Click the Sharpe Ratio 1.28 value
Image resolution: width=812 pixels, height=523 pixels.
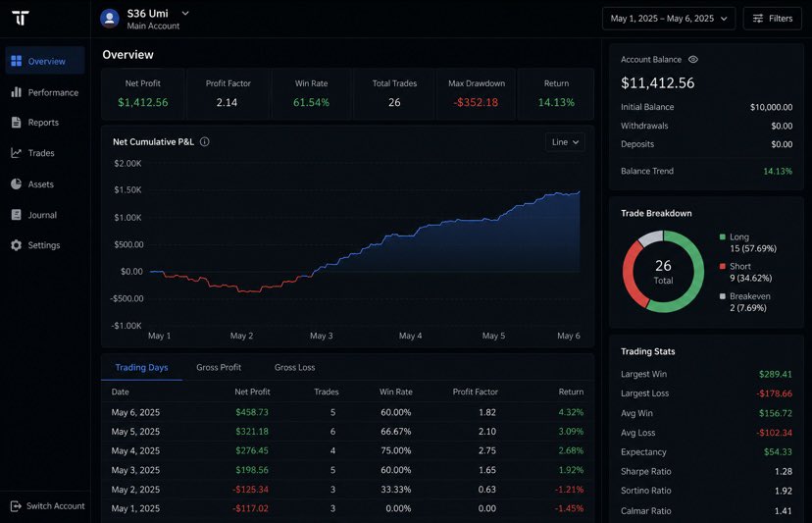point(784,471)
